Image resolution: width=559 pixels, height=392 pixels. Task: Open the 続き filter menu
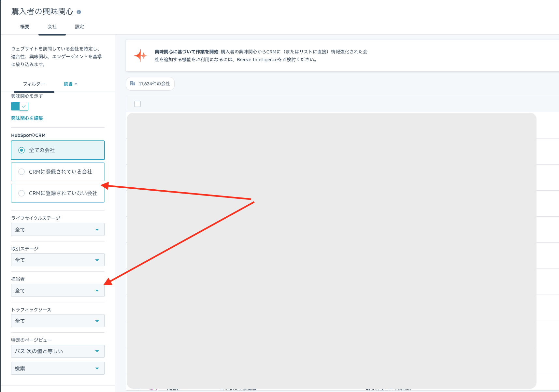[x=70, y=84]
